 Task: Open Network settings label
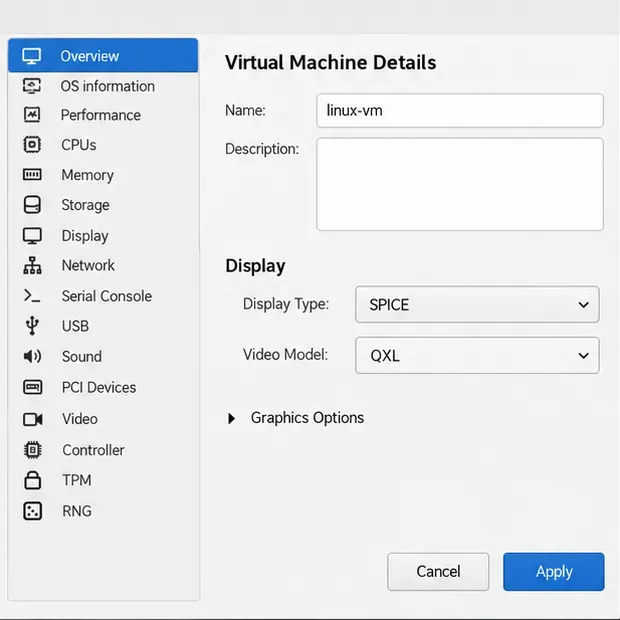[x=88, y=265]
